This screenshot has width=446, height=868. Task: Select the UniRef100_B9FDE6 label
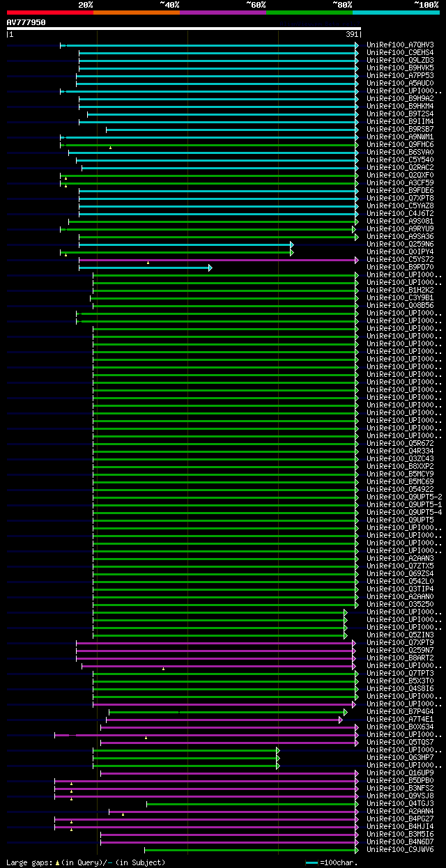[x=400, y=190]
